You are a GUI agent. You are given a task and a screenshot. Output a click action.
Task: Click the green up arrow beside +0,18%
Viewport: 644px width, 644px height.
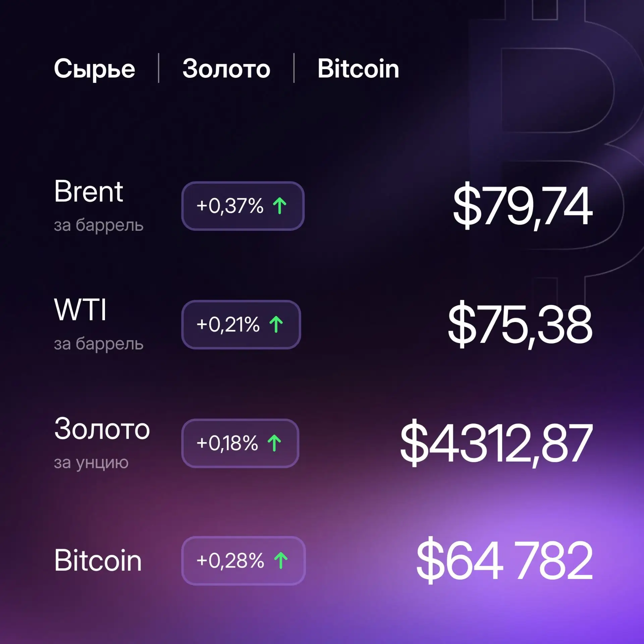tap(274, 443)
